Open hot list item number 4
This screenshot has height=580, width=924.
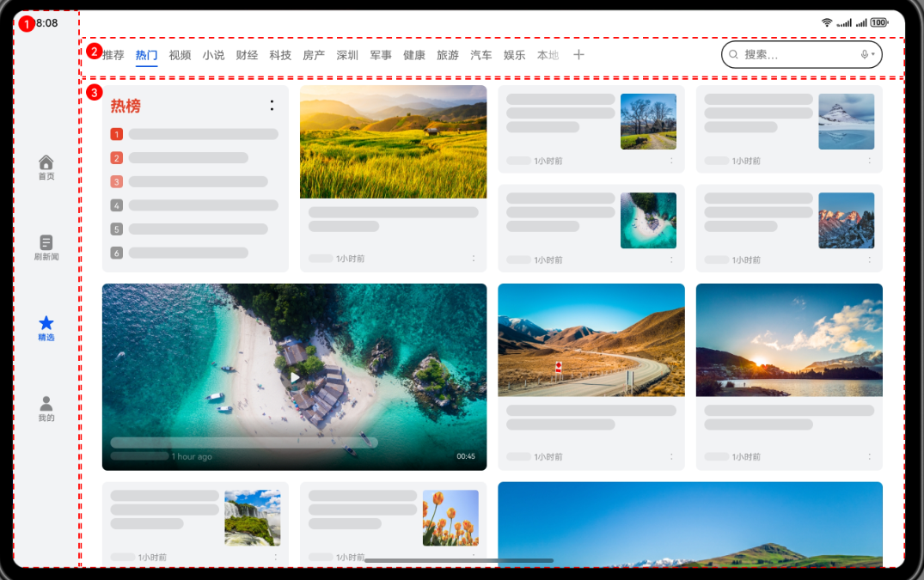(x=194, y=205)
